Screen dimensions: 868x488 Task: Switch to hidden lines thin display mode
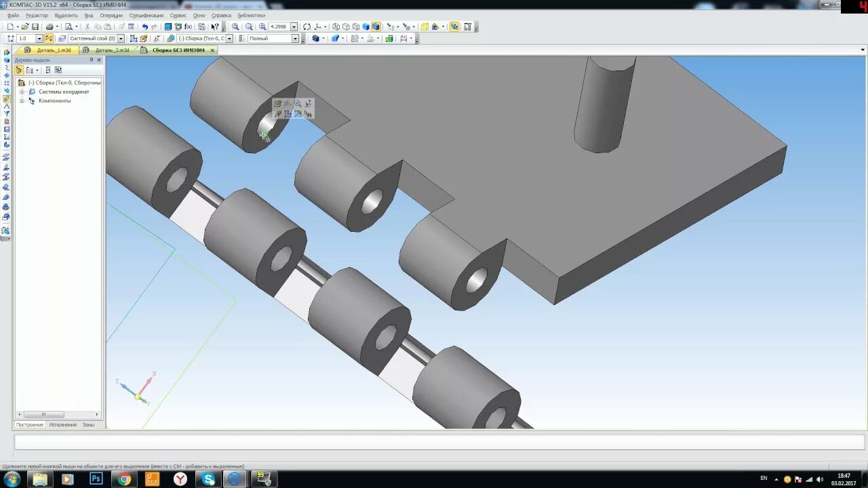point(356,26)
